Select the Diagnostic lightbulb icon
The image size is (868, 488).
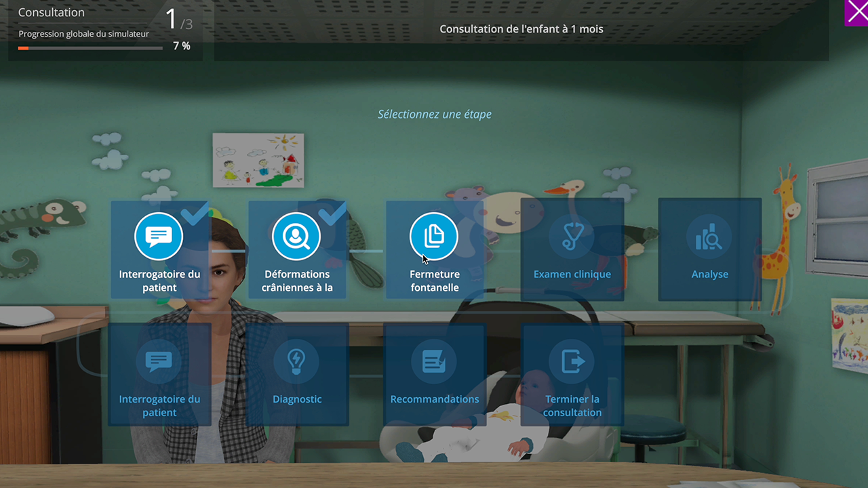[297, 361]
